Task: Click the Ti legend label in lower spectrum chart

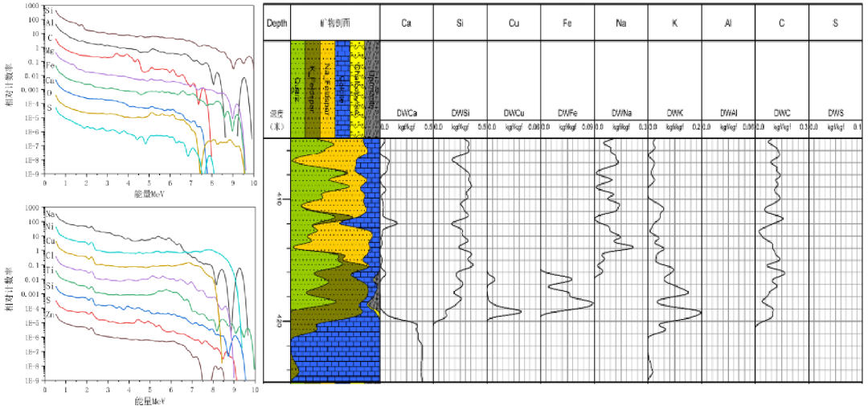Action: (x=51, y=270)
